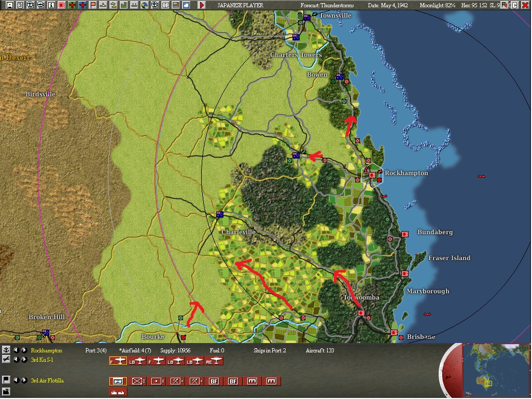Click the 'JAPANESE PLAYER' label
Screen dimensions: 532x399
tap(240, 5)
